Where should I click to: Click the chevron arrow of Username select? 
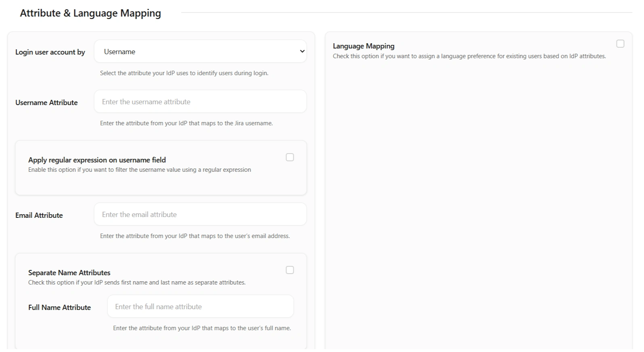302,51
